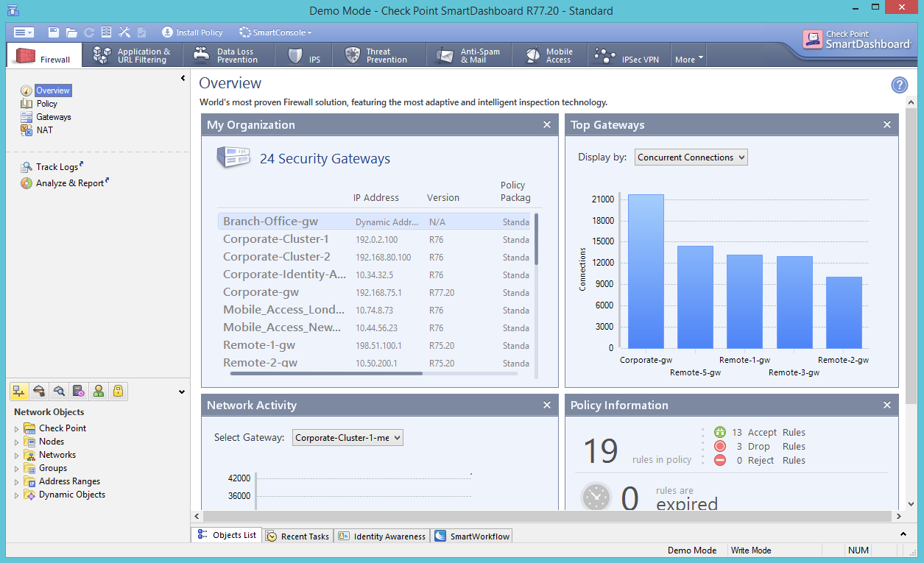Viewport: 924px width, 563px height.
Task: Select the VPN Communities padlock icon
Action: coord(117,392)
